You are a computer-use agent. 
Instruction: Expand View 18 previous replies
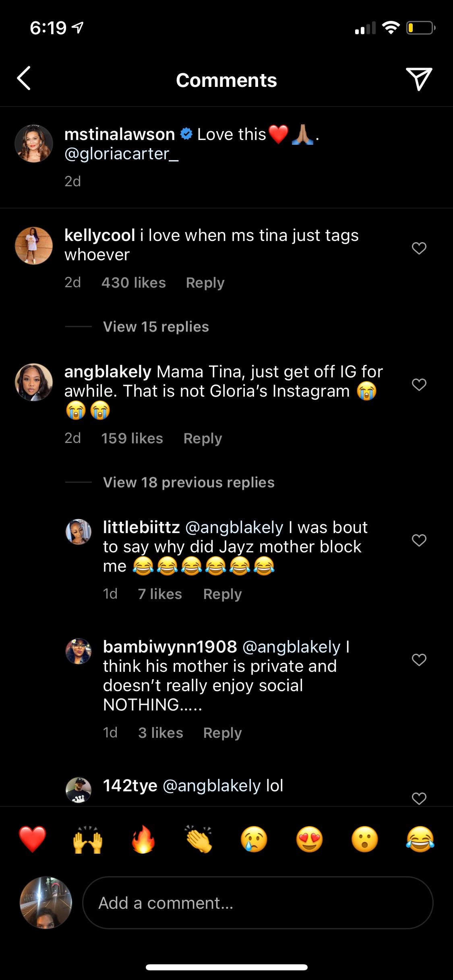pyautogui.click(x=188, y=482)
